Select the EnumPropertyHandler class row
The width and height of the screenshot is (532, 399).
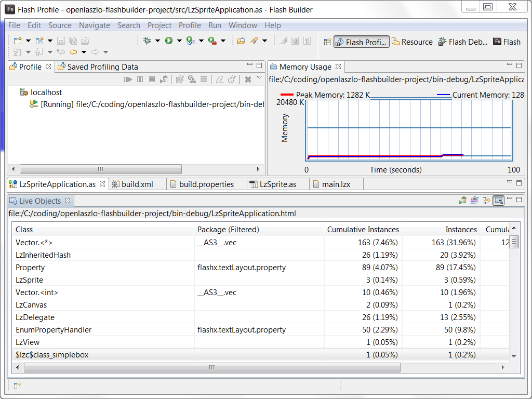click(x=260, y=330)
